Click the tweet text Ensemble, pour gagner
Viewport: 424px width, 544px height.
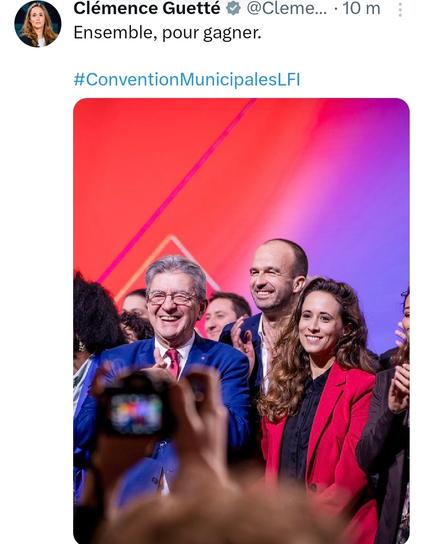point(167,33)
